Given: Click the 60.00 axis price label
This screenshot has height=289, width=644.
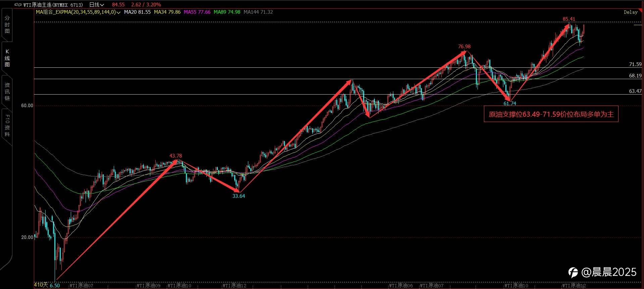Looking at the screenshot, I should pyautogui.click(x=27, y=106).
